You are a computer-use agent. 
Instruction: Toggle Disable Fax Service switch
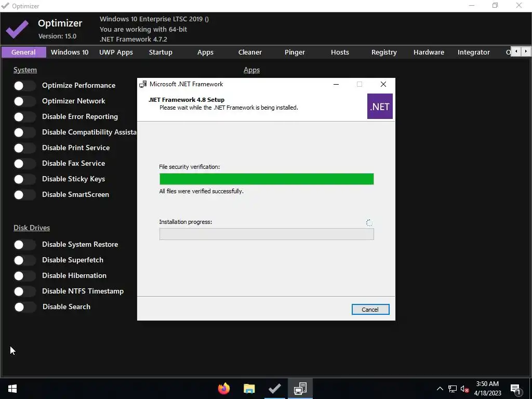coord(24,164)
